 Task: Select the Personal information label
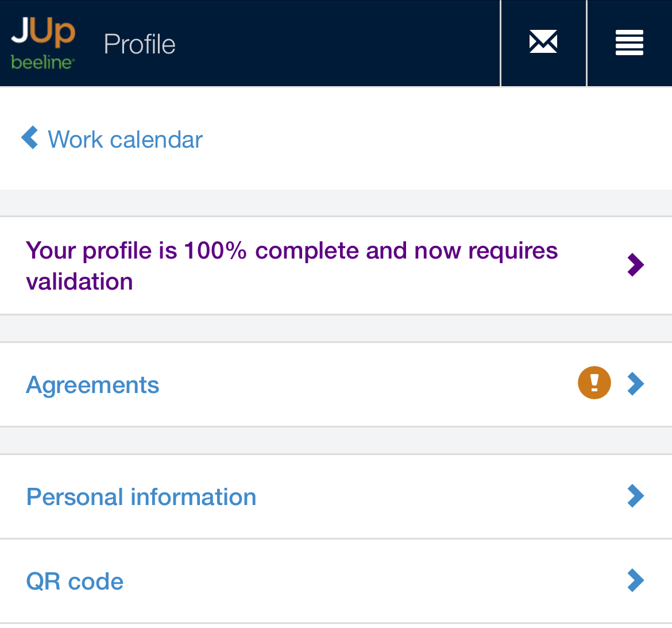(x=141, y=497)
